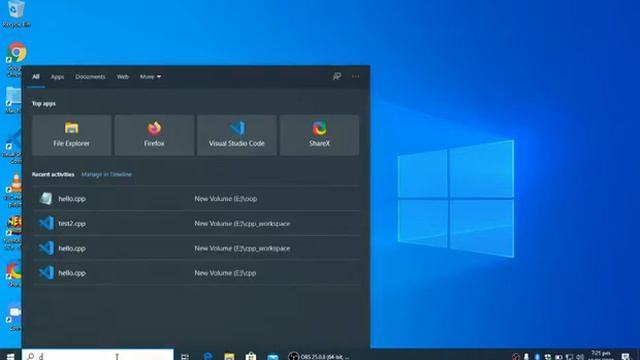Screen dimensions: 640x360
Task: Open search panel options ellipsis
Action: 356,76
